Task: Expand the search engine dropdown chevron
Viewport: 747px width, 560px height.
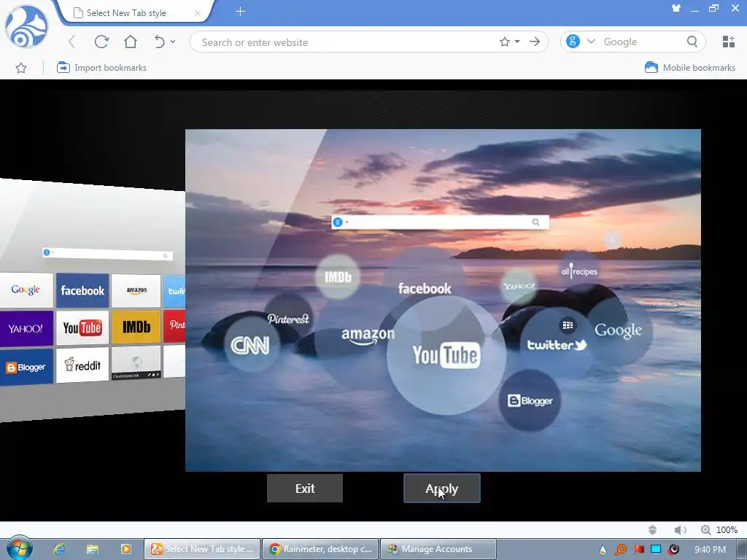Action: tap(591, 42)
